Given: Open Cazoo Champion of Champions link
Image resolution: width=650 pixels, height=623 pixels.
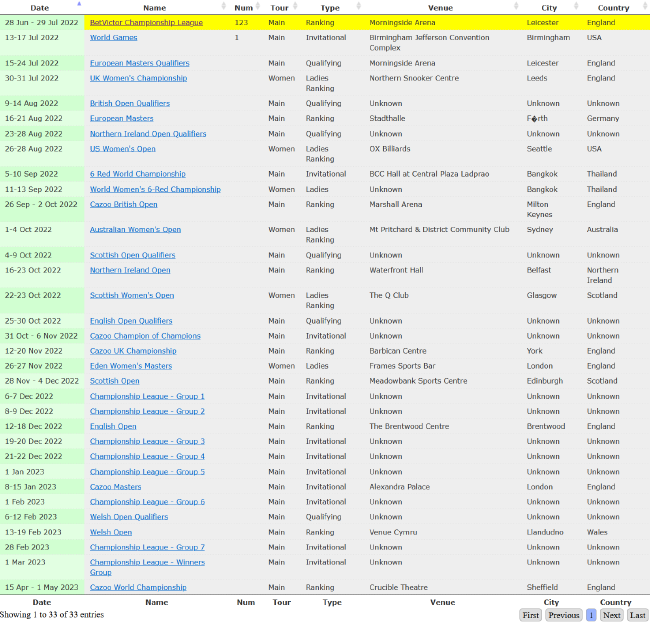Looking at the screenshot, I should click(145, 336).
